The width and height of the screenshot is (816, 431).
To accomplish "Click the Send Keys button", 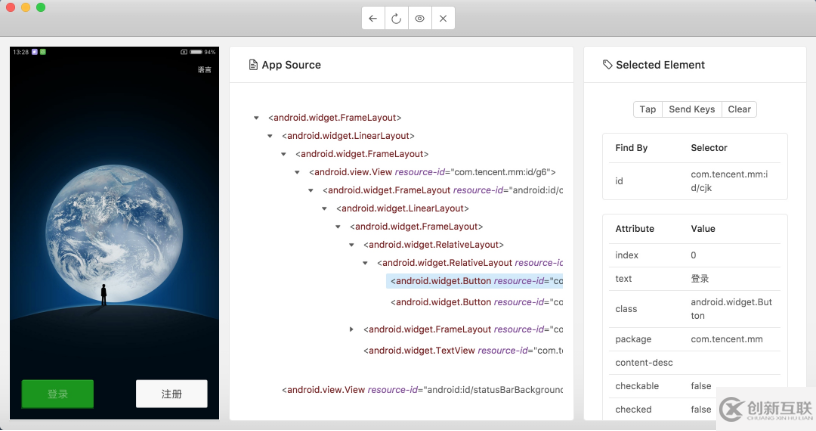I will click(x=692, y=109).
